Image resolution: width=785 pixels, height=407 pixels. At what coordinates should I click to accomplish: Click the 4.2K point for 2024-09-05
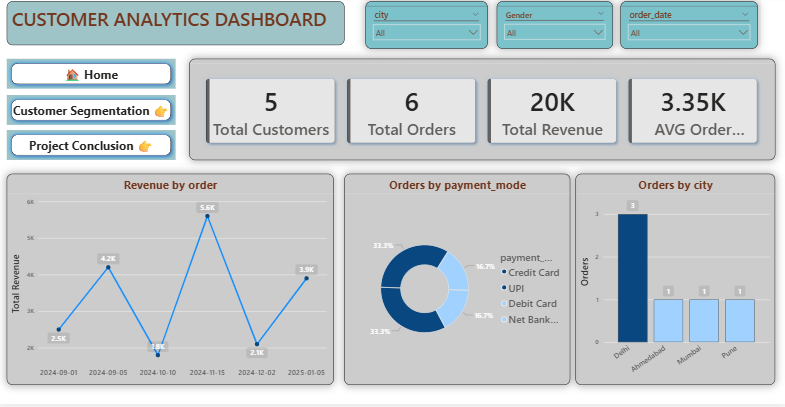(x=108, y=267)
